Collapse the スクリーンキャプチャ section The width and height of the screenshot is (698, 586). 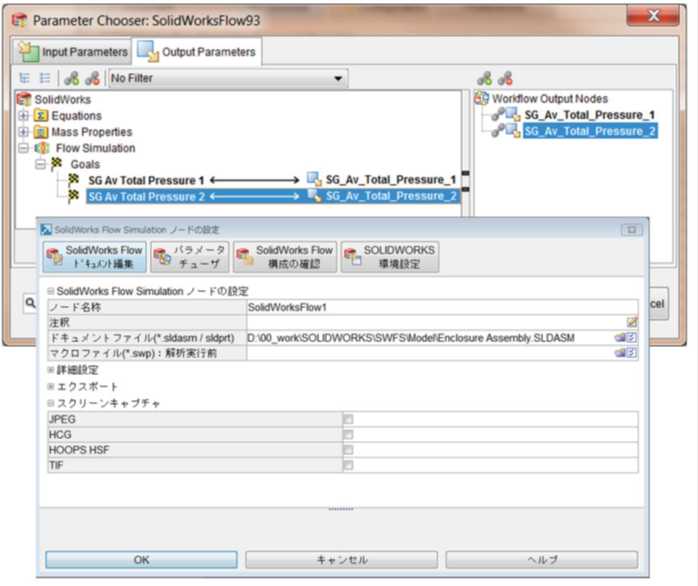pos(51,403)
